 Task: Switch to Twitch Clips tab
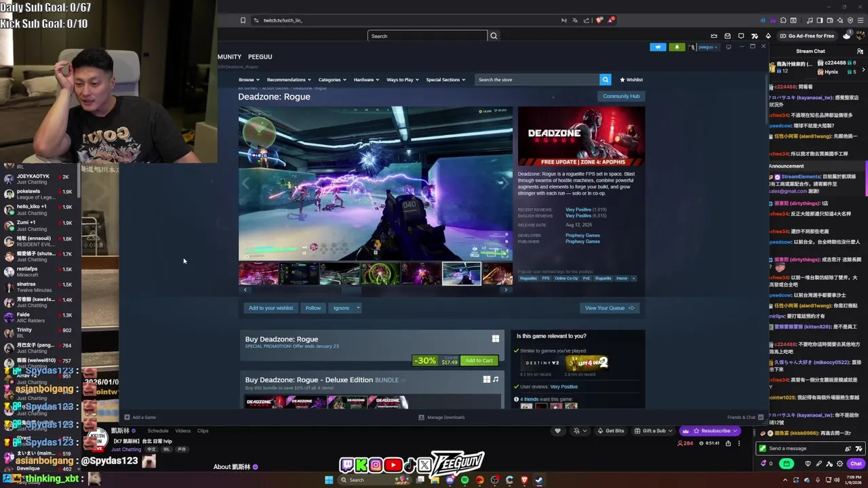(x=203, y=430)
